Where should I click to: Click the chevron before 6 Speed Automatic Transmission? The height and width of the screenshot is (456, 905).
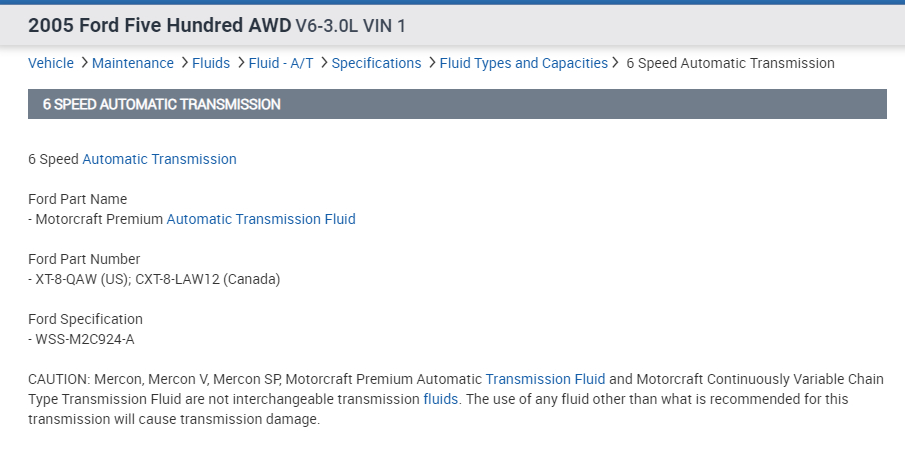(616, 63)
